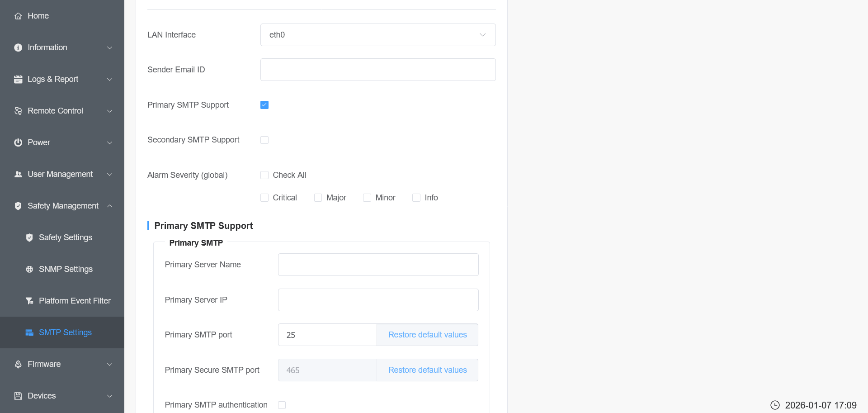The height and width of the screenshot is (413, 868).
Task: Click the Power button icon
Action: point(18,142)
